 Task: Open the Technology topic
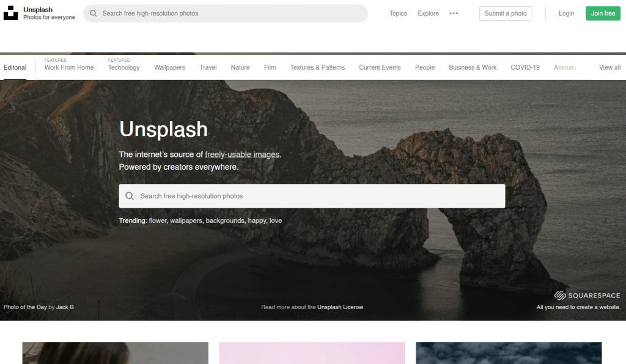coord(123,67)
